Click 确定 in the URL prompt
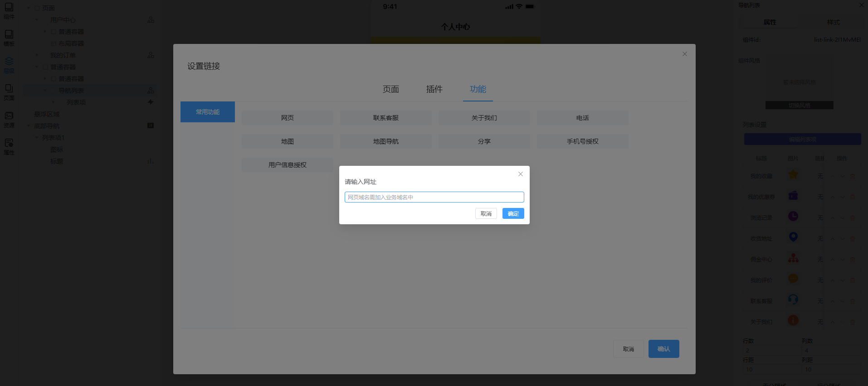This screenshot has width=868, height=386. 513,213
